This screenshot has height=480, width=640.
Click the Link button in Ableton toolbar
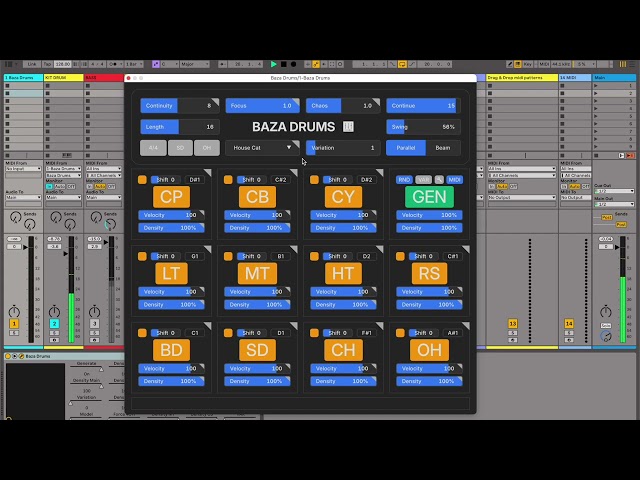point(32,64)
